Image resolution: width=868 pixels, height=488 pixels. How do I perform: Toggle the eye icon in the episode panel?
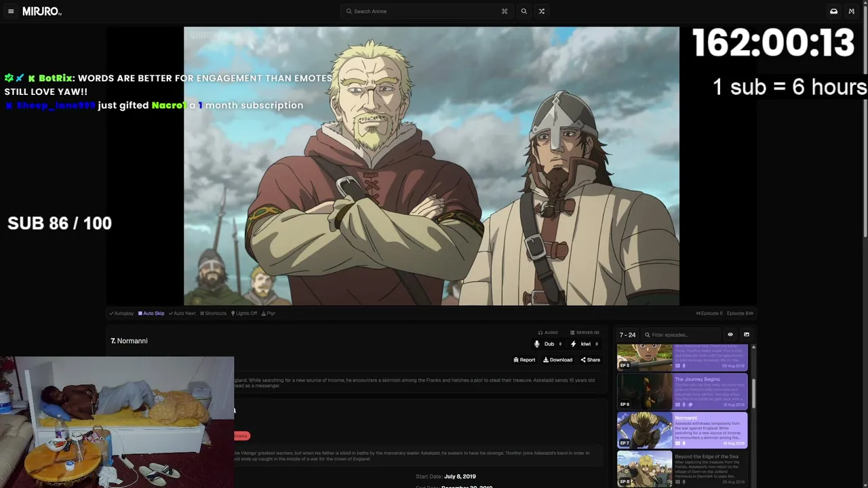[730, 335]
